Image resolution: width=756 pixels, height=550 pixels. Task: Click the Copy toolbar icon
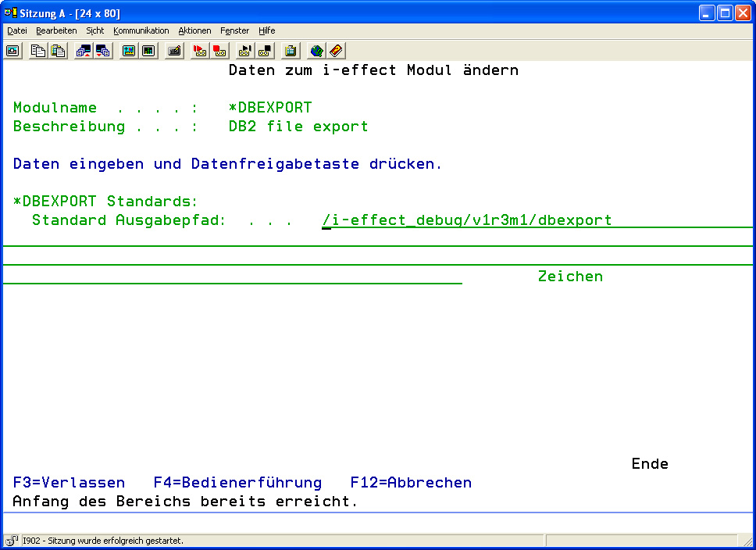37,51
